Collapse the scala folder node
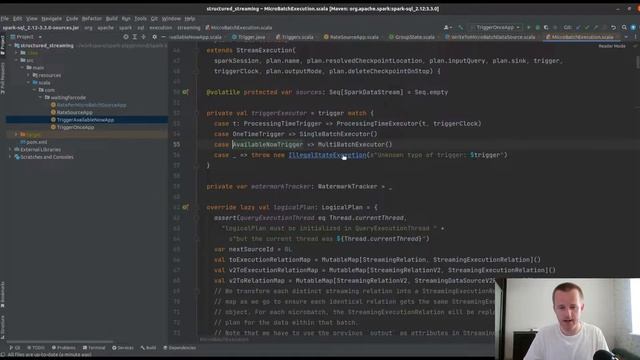The width and height of the screenshot is (640, 360). click(x=29, y=82)
